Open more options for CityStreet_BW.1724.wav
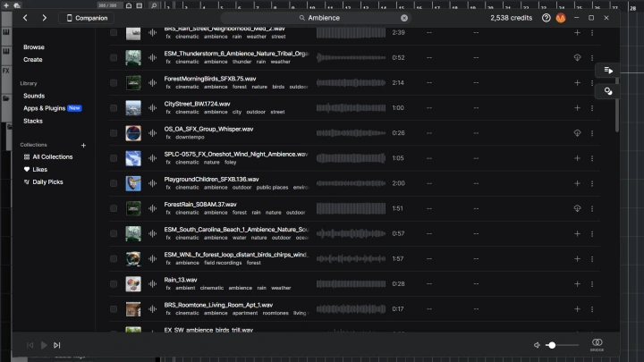The width and height of the screenshot is (644, 362). click(x=592, y=108)
